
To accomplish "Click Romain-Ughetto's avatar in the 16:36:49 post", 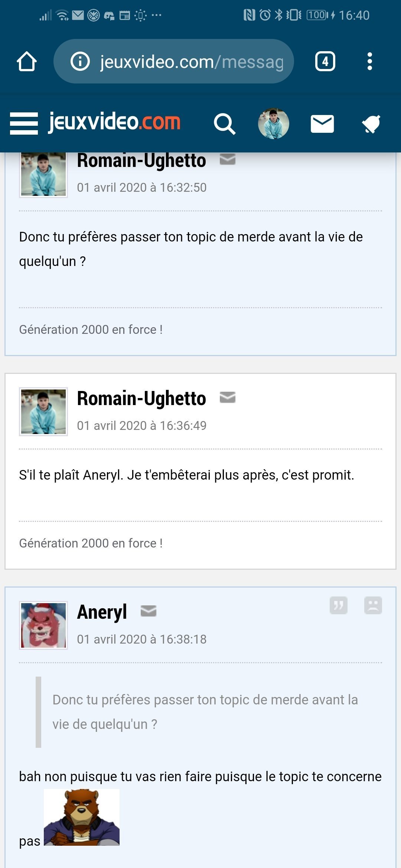I will click(x=43, y=412).
